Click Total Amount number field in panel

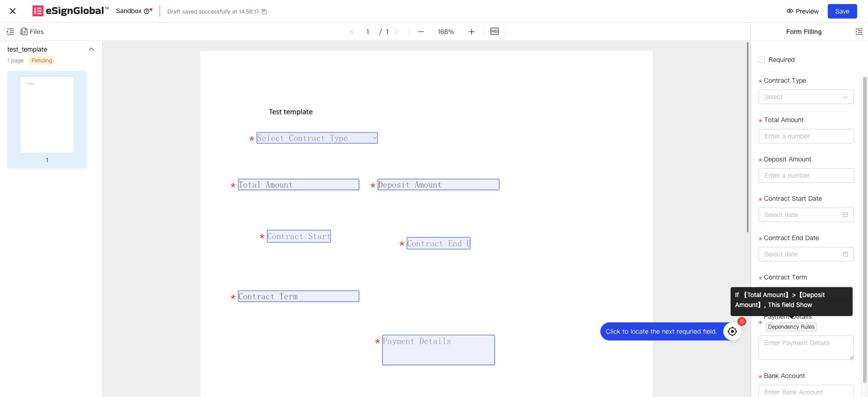806,136
